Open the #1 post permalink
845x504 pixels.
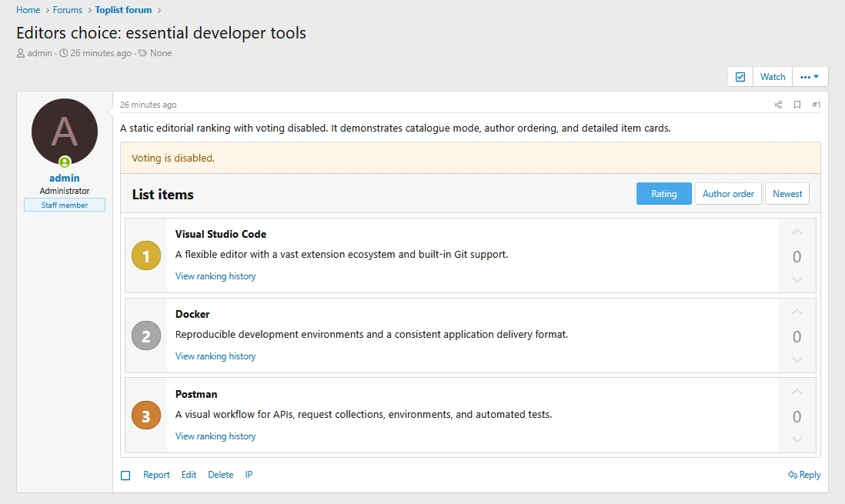817,105
